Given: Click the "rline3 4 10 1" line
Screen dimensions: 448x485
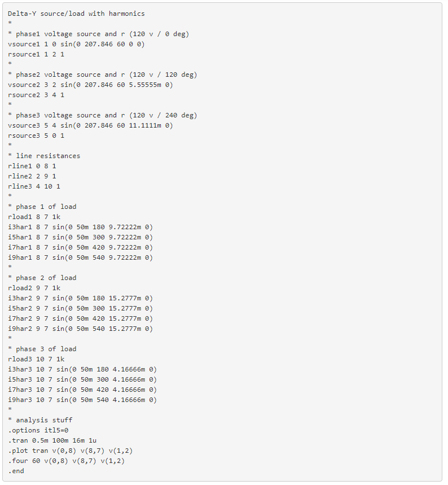Looking at the screenshot, I should [x=34, y=186].
